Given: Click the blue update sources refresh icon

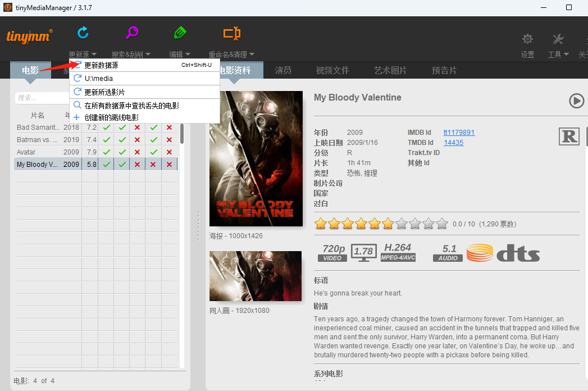Looking at the screenshot, I should point(83,33).
